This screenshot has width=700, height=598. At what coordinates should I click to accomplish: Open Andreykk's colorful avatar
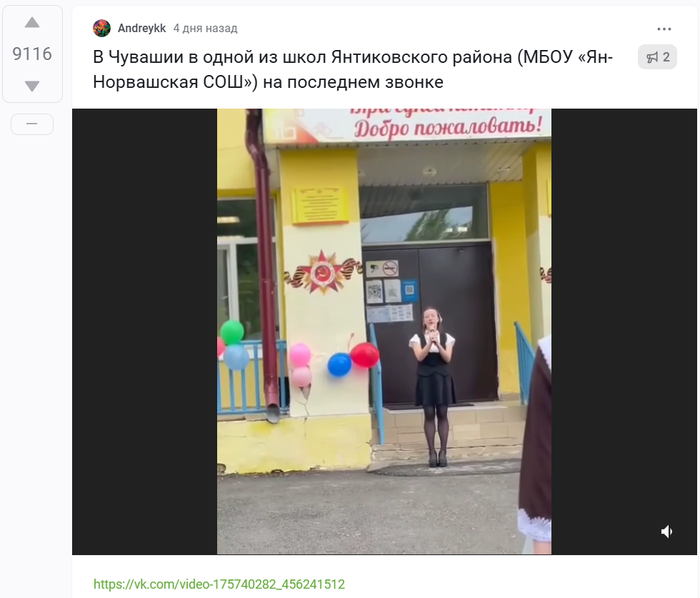[x=102, y=28]
